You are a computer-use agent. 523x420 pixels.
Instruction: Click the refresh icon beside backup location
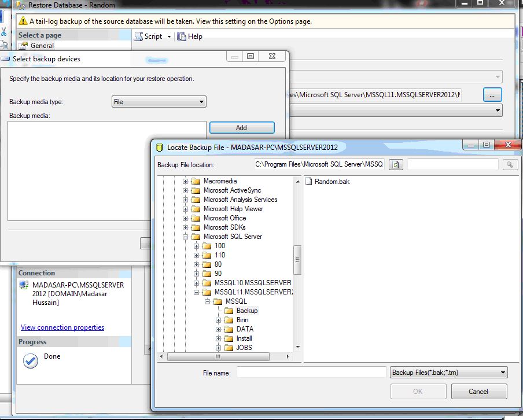[396, 165]
